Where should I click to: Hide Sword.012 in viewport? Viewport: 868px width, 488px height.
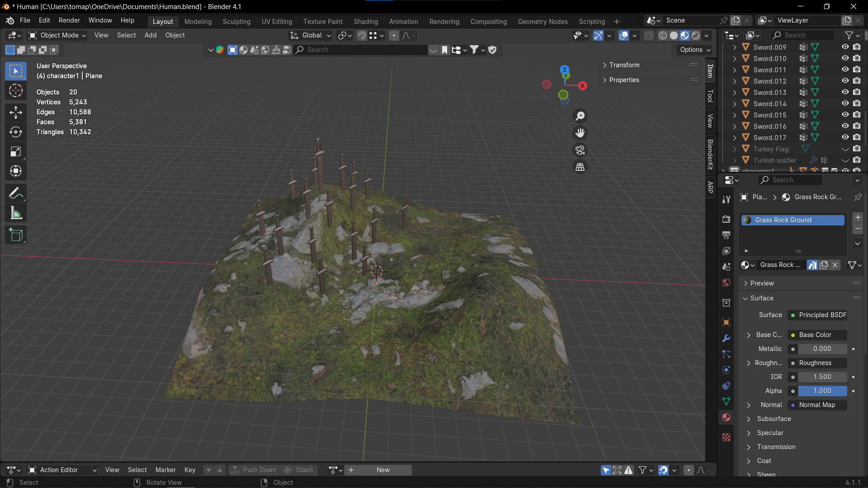845,81
